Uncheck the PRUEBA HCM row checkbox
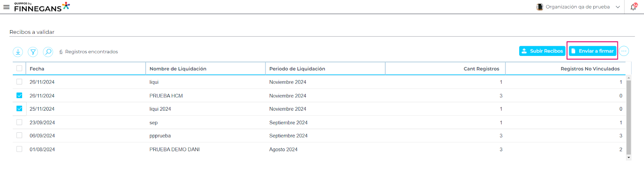Image resolution: width=644 pixels, height=181 pixels. [x=19, y=95]
